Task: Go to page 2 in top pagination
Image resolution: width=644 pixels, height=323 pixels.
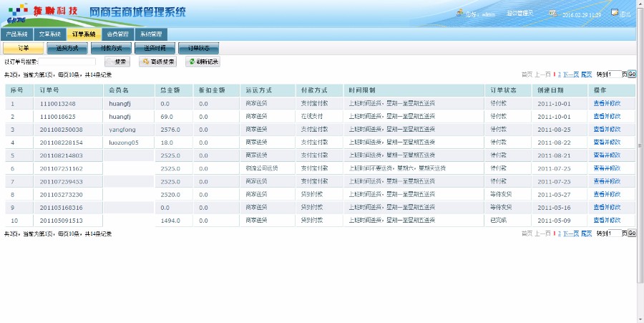Action: coord(560,74)
